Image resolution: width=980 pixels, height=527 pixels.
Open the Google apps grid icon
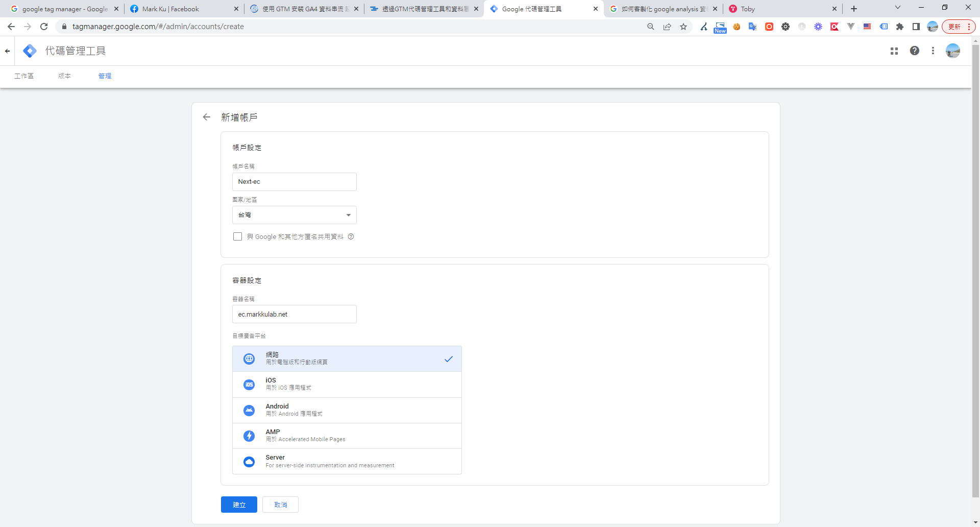(894, 51)
